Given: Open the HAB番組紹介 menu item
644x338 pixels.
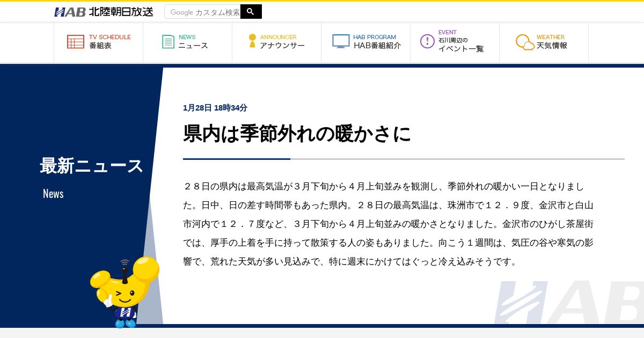Looking at the screenshot, I should [366, 42].
